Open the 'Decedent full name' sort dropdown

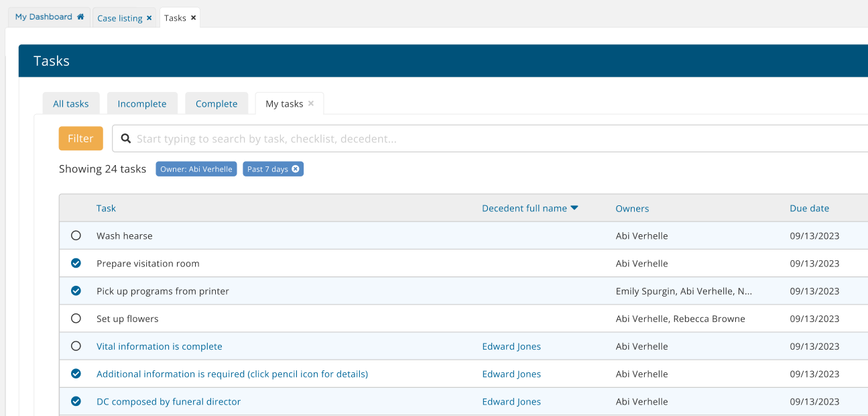[x=574, y=208]
